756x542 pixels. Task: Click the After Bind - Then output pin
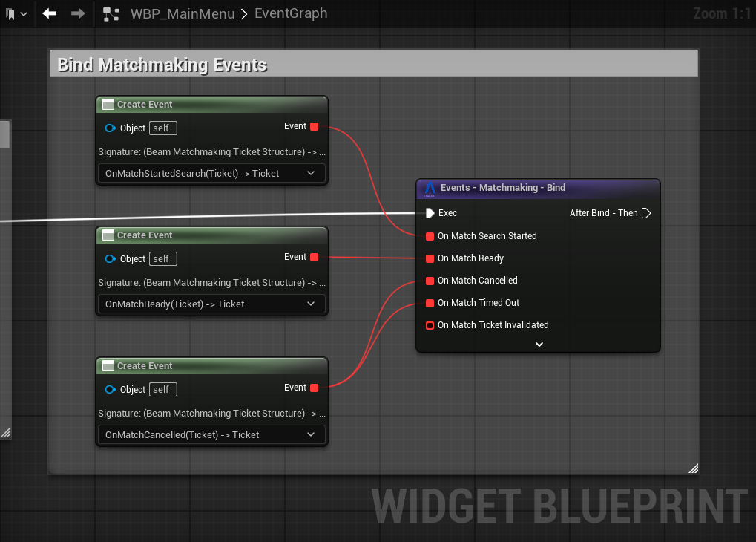coord(645,213)
